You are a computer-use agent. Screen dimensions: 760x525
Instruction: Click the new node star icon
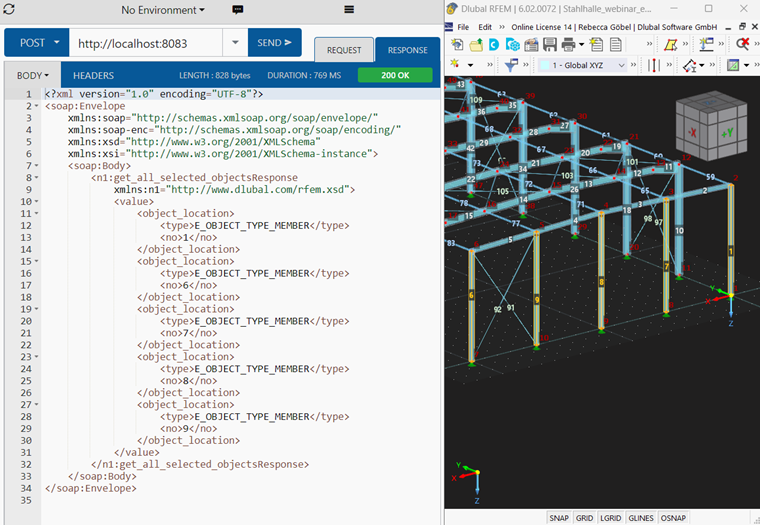tap(455, 64)
